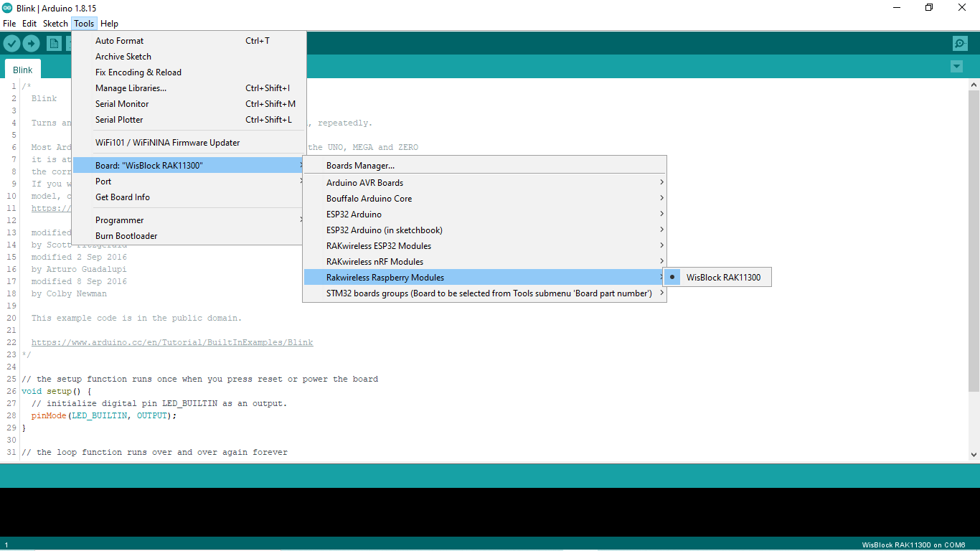
Task: Open the tab options dropdown arrow
Action: [956, 67]
